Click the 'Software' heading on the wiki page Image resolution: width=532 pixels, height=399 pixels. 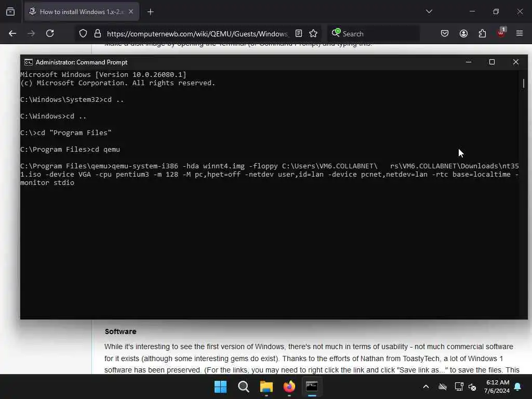[x=121, y=331]
